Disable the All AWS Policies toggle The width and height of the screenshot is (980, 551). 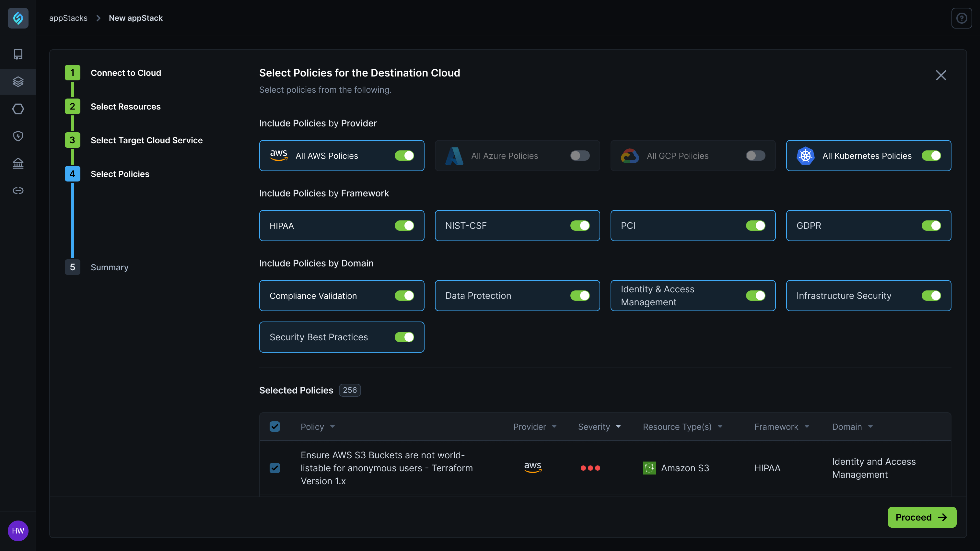coord(404,156)
